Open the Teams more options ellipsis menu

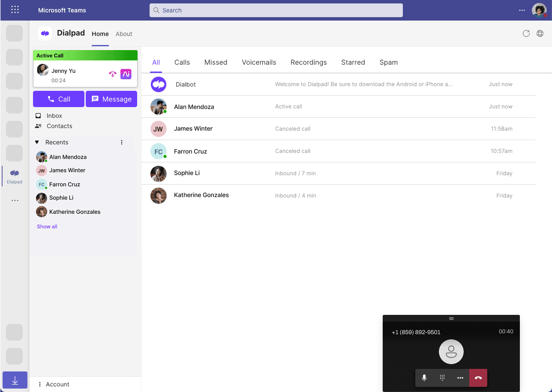tap(522, 10)
